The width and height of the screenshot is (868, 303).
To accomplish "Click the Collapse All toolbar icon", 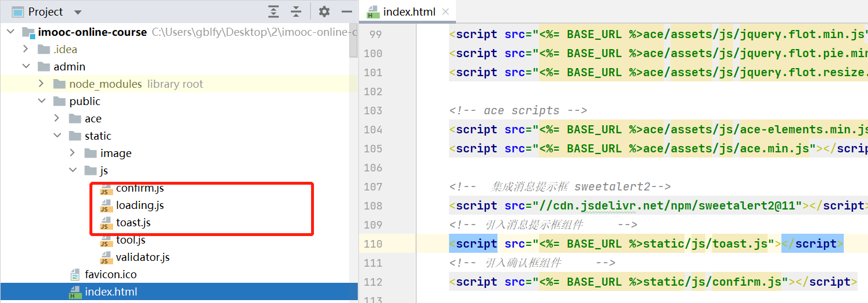I will [296, 12].
